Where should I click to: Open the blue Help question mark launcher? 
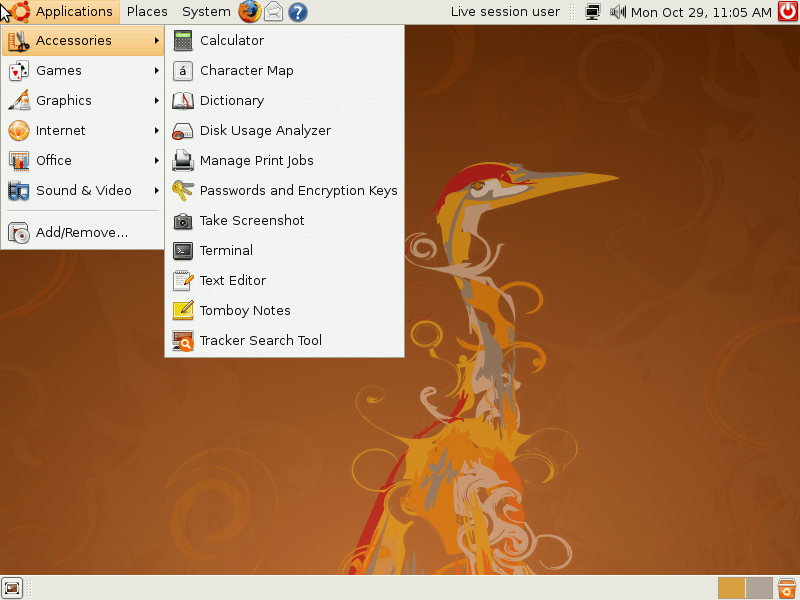tap(298, 12)
